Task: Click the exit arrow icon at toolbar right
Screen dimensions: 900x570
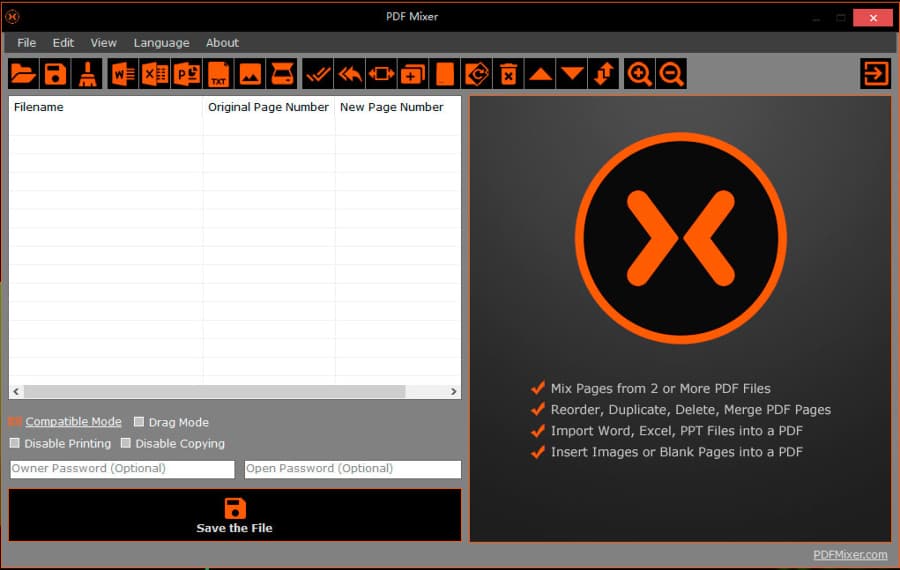Action: click(x=875, y=74)
